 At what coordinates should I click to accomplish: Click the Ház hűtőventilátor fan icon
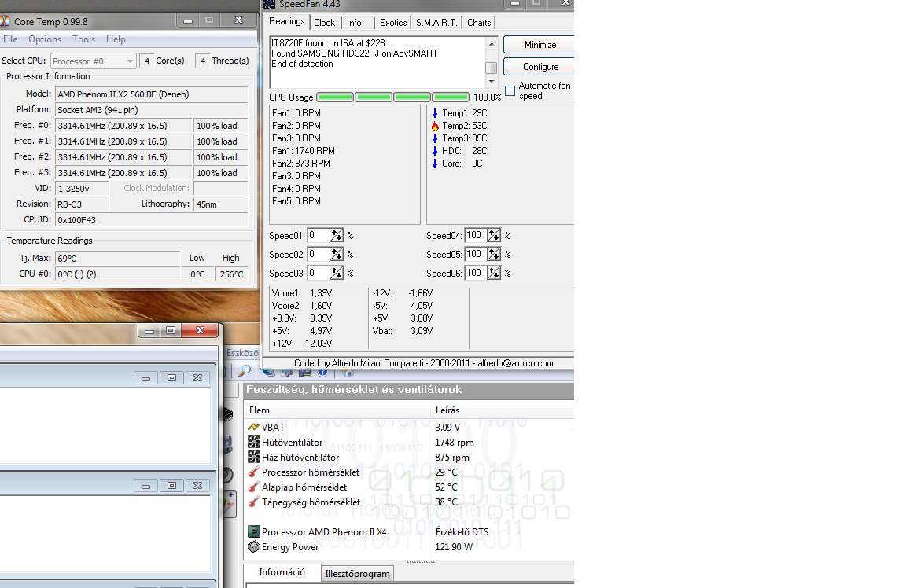(254, 457)
